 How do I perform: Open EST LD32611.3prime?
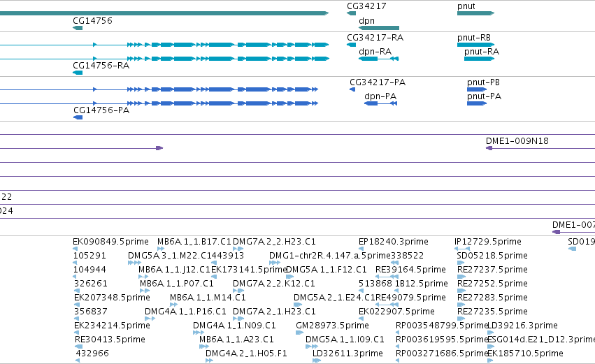click(x=347, y=354)
